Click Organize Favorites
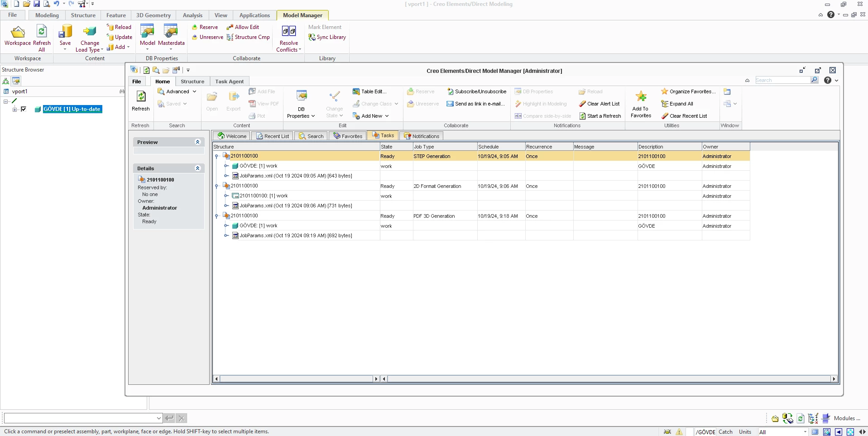This screenshot has width=868, height=436. [688, 91]
